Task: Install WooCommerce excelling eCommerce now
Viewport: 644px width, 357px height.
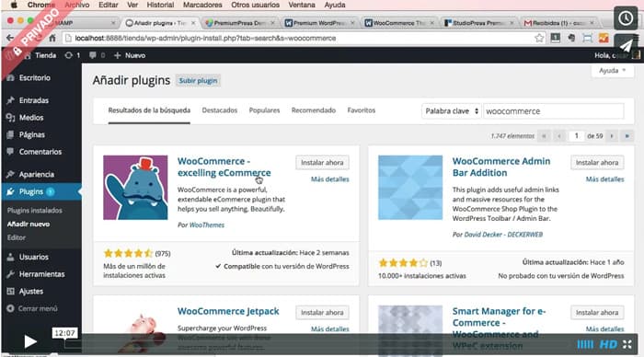Action: (322, 163)
